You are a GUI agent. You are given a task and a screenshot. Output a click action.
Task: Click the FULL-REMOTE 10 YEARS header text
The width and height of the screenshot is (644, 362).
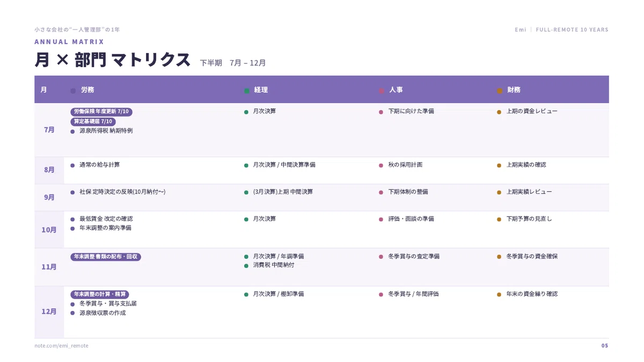(572, 30)
